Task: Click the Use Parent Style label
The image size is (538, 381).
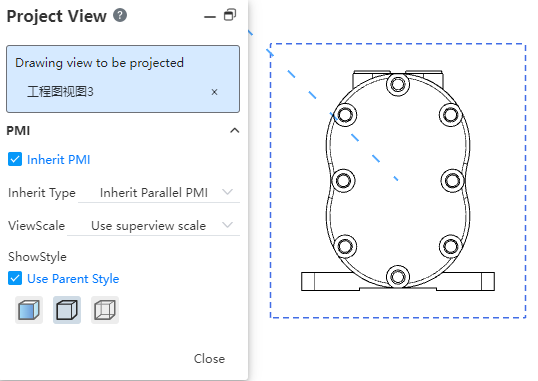Action: 73,278
